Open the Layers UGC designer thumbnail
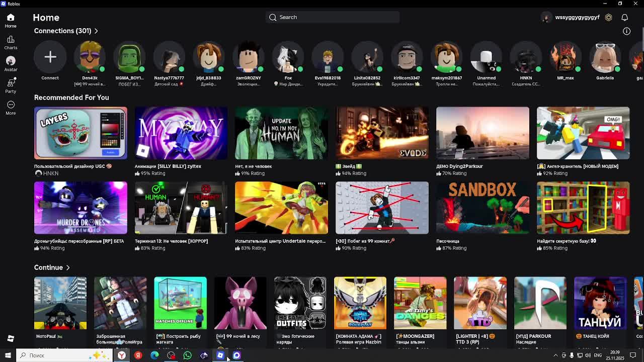 (x=80, y=133)
